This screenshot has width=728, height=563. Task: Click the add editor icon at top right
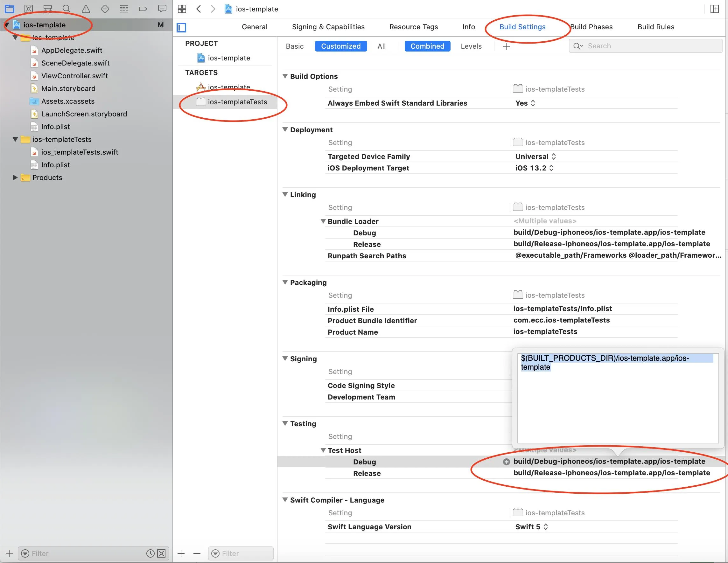714,9
